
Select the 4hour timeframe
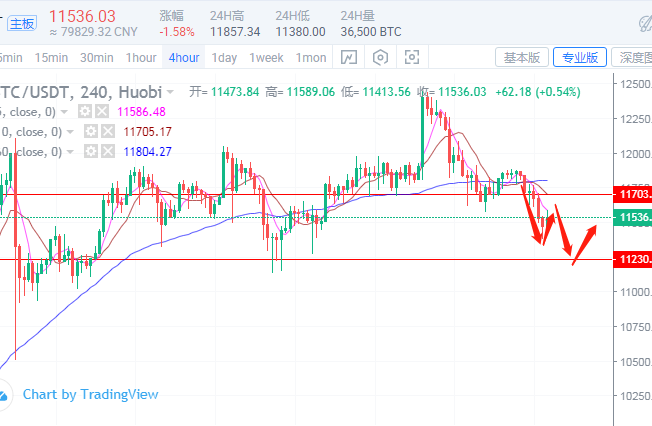tap(184, 57)
